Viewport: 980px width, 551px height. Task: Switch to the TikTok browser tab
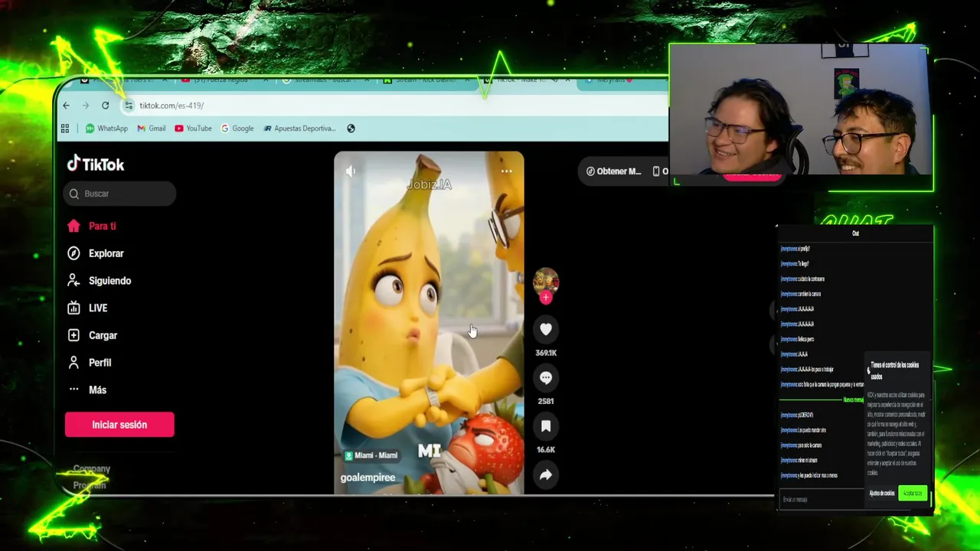point(528,80)
